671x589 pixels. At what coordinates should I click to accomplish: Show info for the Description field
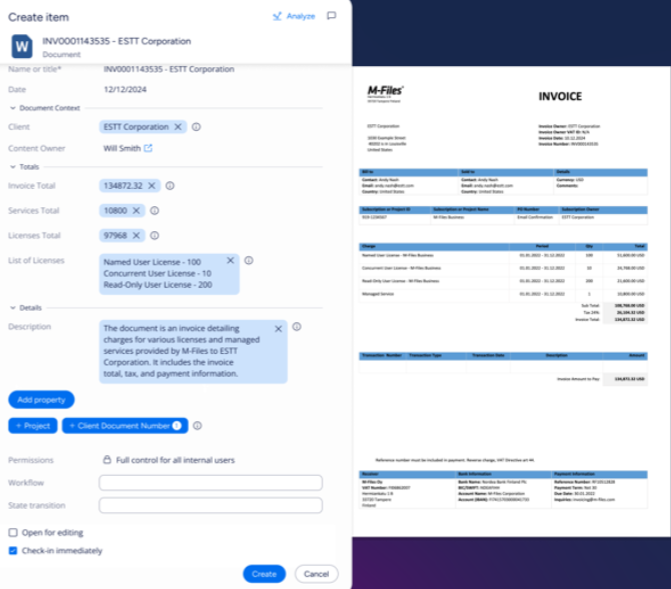pyautogui.click(x=297, y=327)
